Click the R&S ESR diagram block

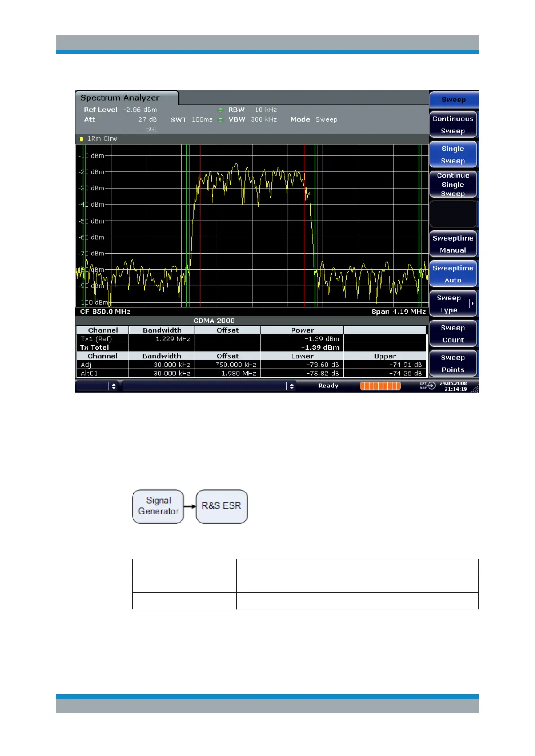point(222,506)
